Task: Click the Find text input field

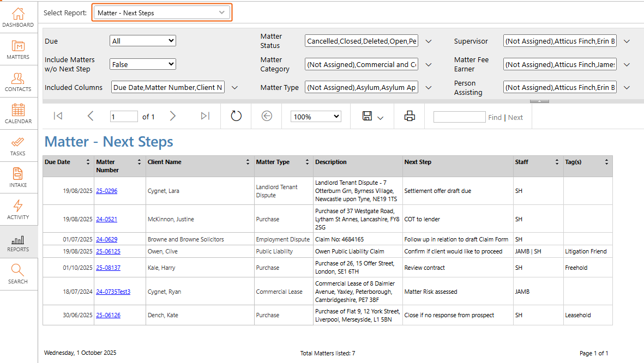Action: click(459, 117)
